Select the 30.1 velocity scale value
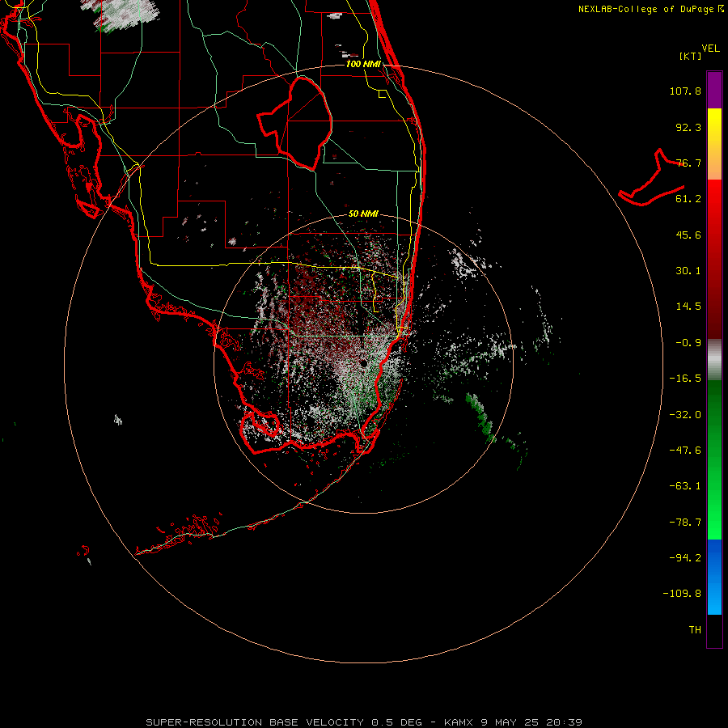The image size is (728, 728). tap(688, 271)
